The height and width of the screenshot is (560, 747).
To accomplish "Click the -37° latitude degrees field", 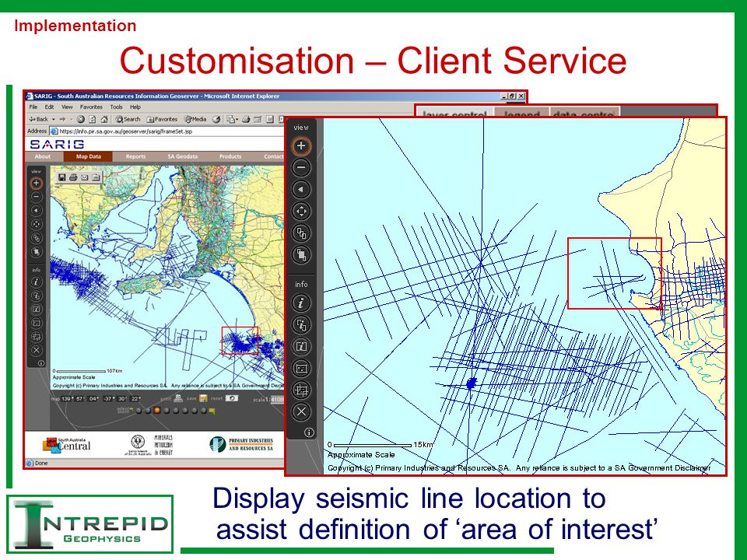I will [x=109, y=398].
